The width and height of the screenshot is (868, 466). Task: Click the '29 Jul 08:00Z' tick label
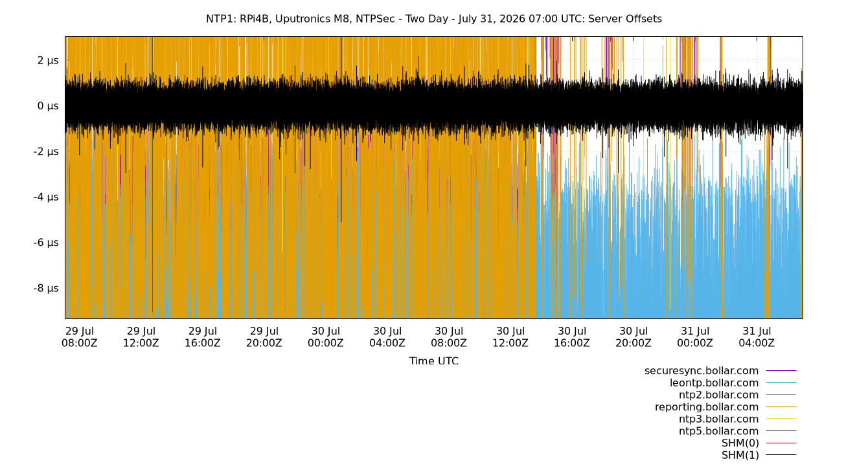tap(80, 337)
